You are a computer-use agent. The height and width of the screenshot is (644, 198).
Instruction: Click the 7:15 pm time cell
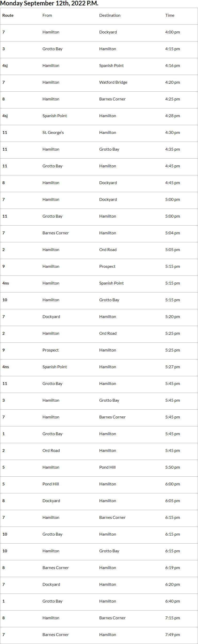[x=172, y=618]
